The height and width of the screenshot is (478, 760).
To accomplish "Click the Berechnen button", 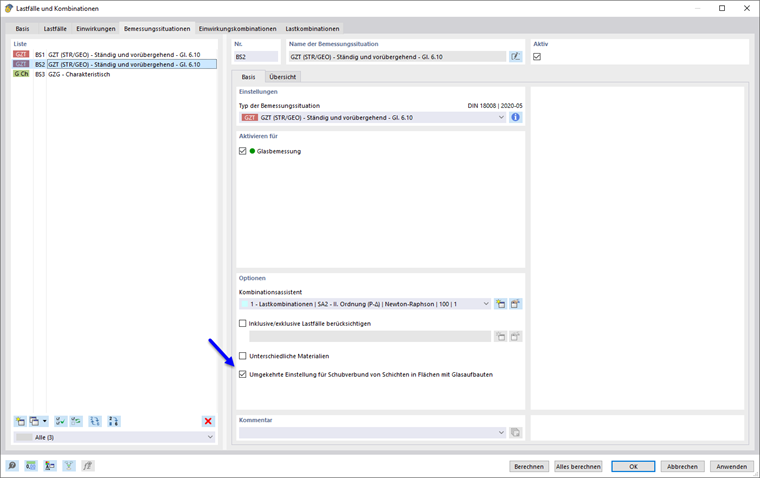I will click(529, 466).
